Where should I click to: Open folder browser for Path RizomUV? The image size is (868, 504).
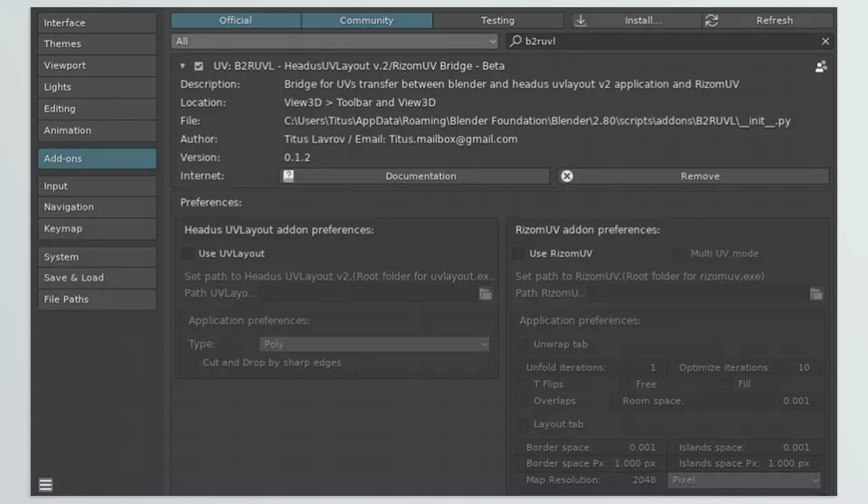(816, 294)
